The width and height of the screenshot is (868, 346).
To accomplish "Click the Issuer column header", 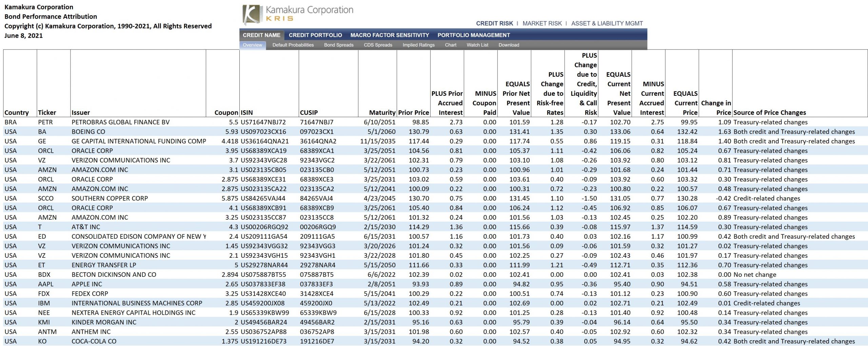I will click(81, 112).
